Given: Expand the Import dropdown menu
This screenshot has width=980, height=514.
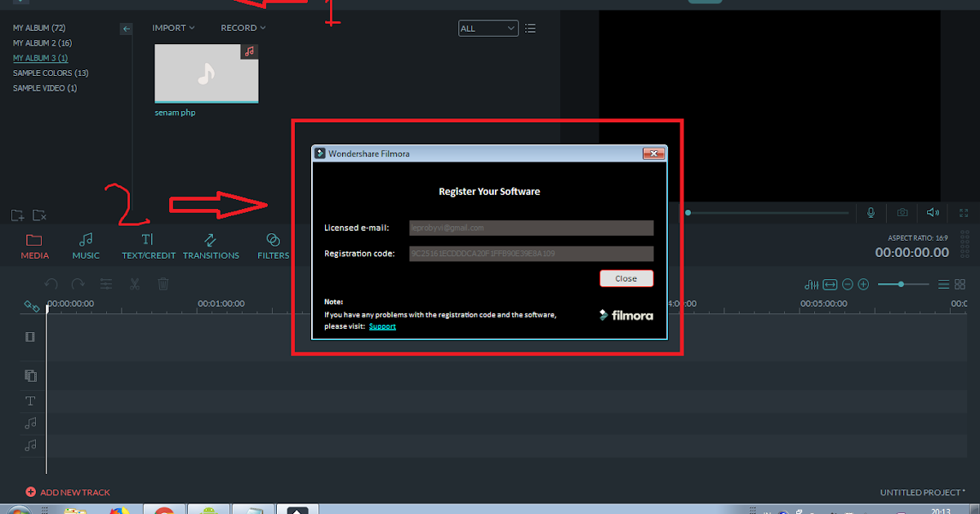Looking at the screenshot, I should tap(173, 28).
